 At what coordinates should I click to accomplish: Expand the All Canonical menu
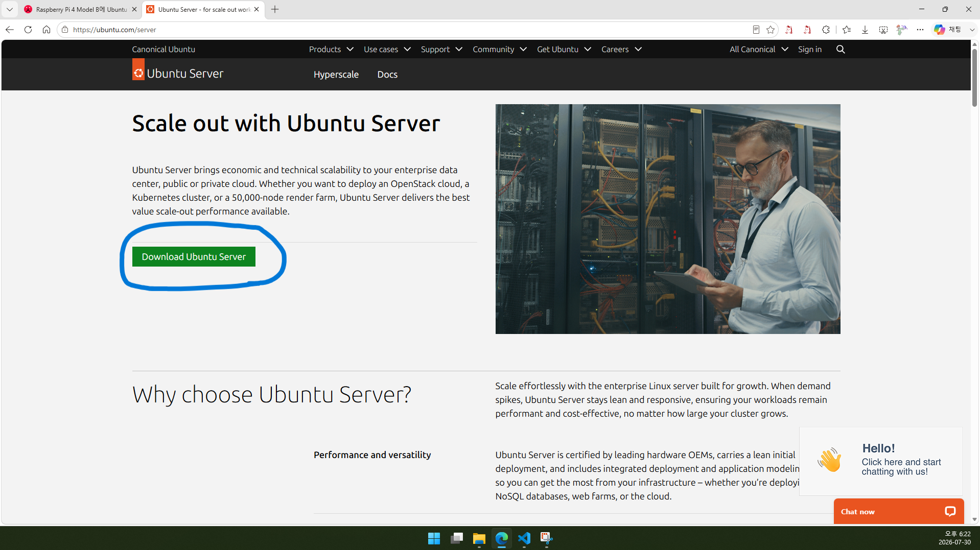coord(759,49)
